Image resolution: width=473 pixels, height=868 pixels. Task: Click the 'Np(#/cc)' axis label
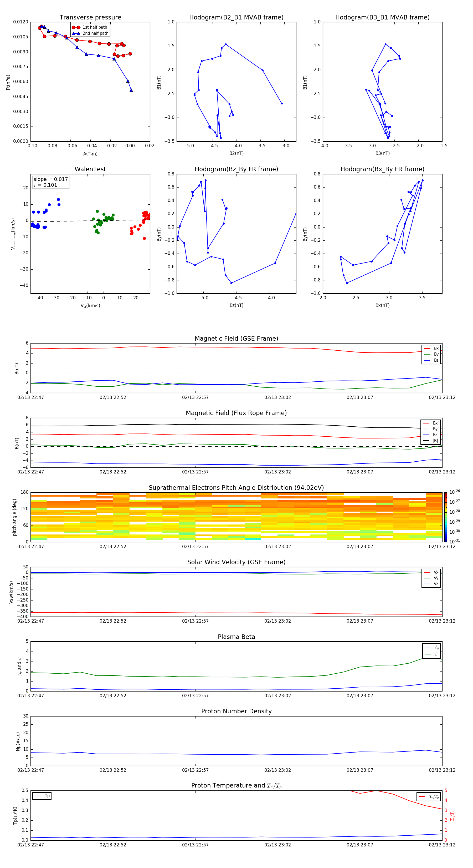[x=18, y=741]
